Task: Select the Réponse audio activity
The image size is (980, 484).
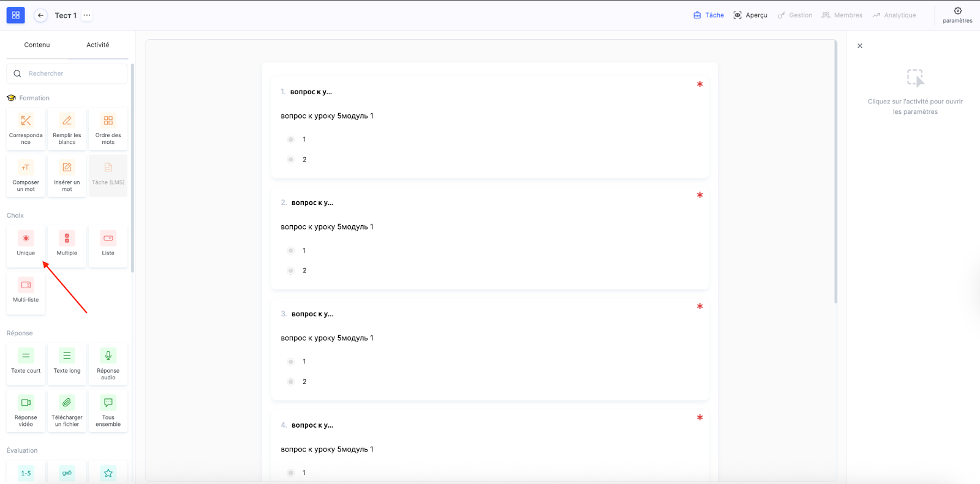Action: tap(108, 363)
